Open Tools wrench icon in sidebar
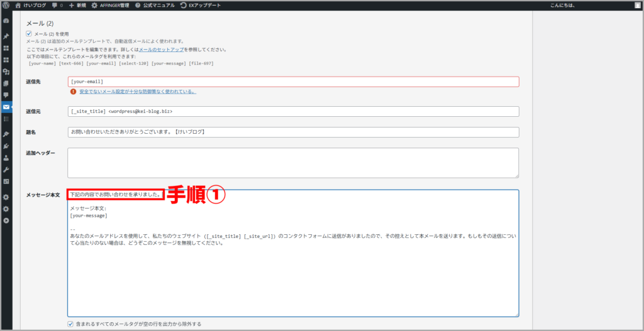 coord(6,170)
